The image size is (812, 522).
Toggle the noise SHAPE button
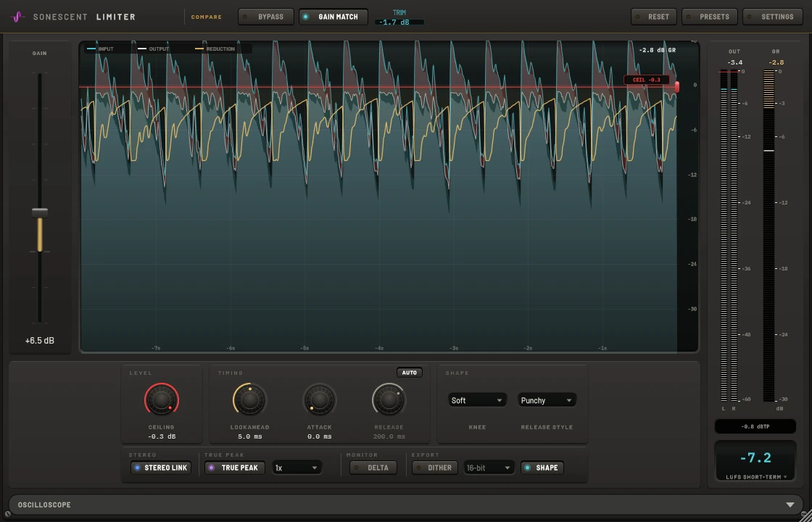pos(542,468)
